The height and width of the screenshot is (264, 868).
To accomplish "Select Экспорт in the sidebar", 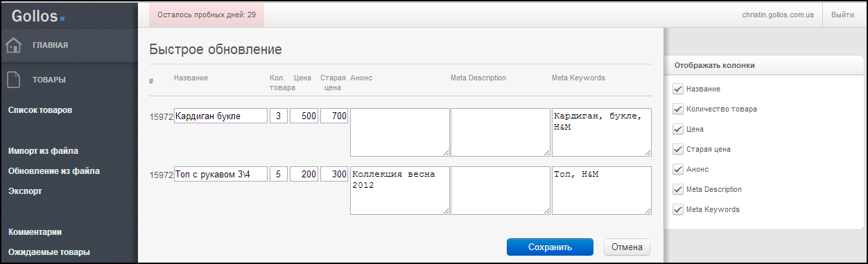I will (x=25, y=191).
